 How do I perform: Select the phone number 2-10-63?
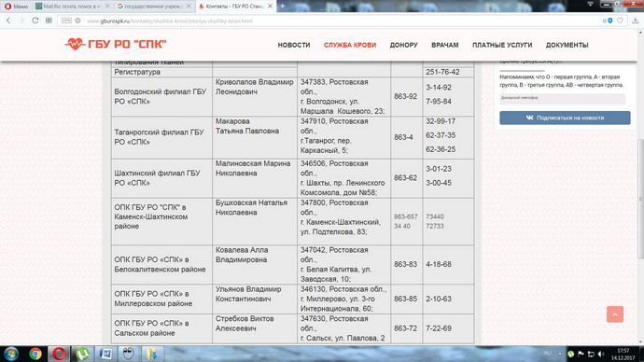pyautogui.click(x=439, y=299)
